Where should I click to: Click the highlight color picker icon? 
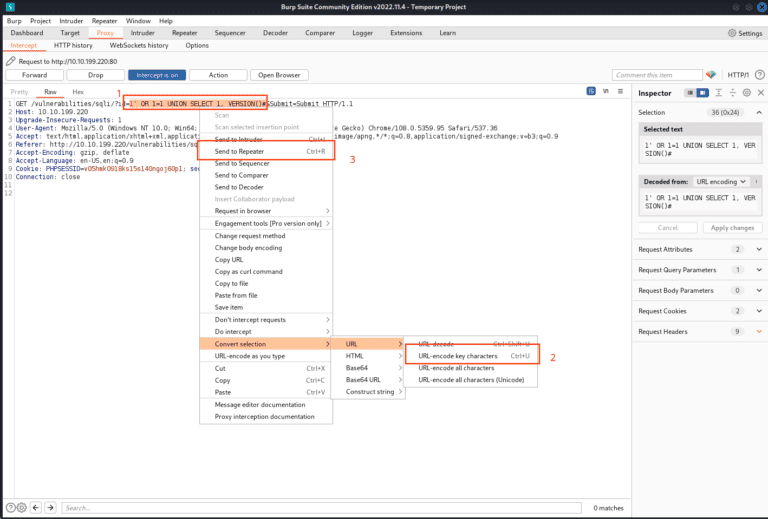[x=711, y=75]
